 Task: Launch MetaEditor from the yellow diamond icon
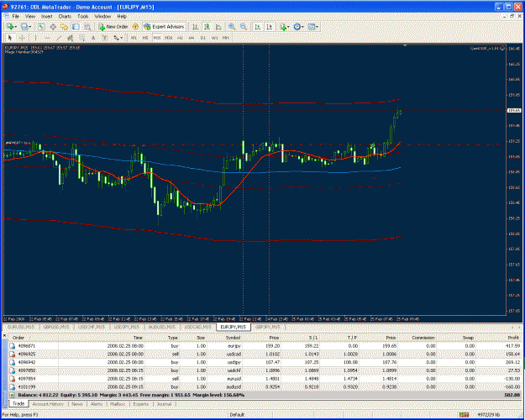135,27
